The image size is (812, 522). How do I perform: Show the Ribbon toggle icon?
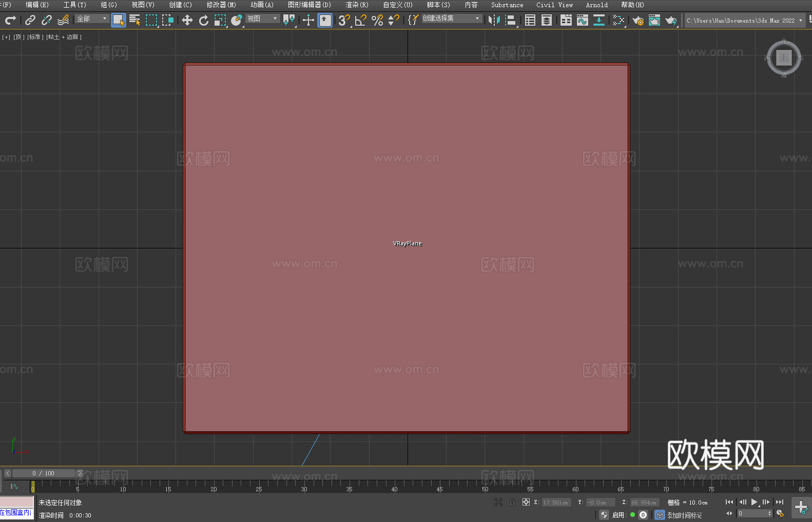tap(566, 20)
